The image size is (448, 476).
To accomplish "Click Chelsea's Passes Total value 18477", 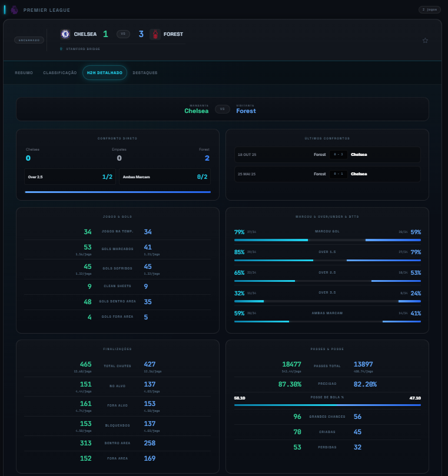I will pos(291,364).
